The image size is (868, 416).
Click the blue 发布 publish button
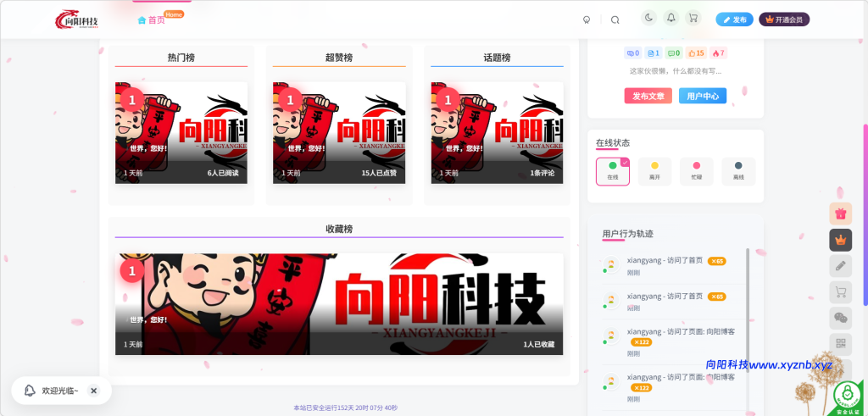734,19
